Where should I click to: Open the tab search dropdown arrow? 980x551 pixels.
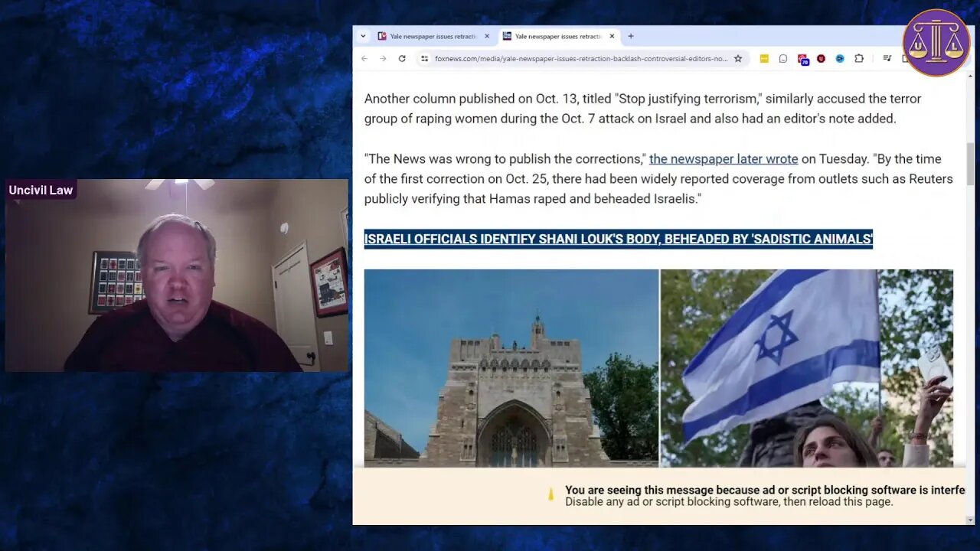pos(363,36)
